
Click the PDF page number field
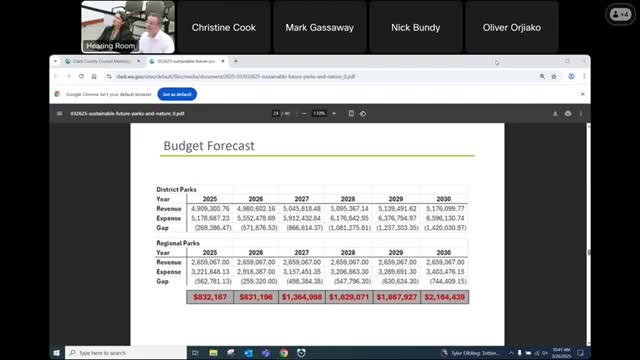(276, 113)
